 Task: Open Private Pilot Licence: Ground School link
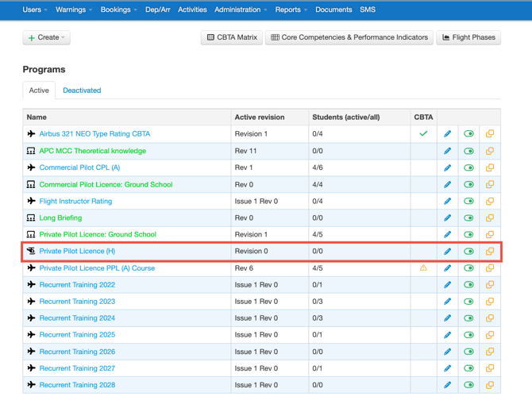point(98,235)
